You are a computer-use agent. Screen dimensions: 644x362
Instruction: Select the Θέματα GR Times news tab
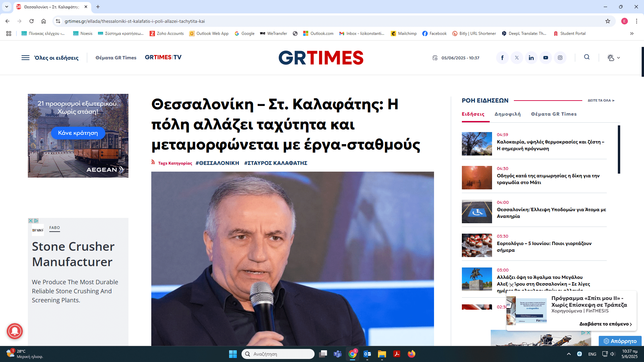click(554, 114)
